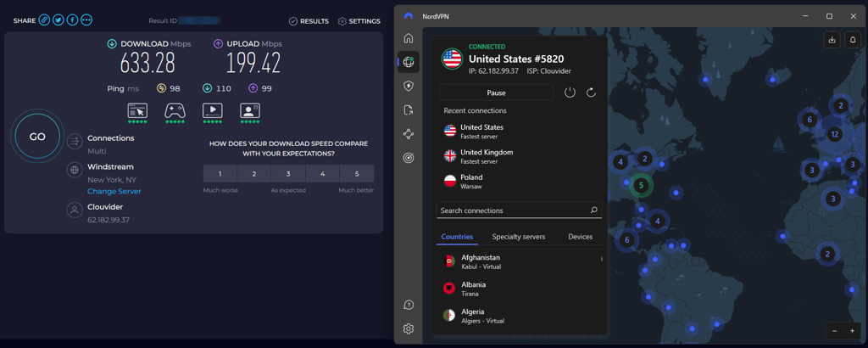Viewport: 868px width, 348px height.
Task: Rate download speed as 1 Much worse
Action: point(220,173)
